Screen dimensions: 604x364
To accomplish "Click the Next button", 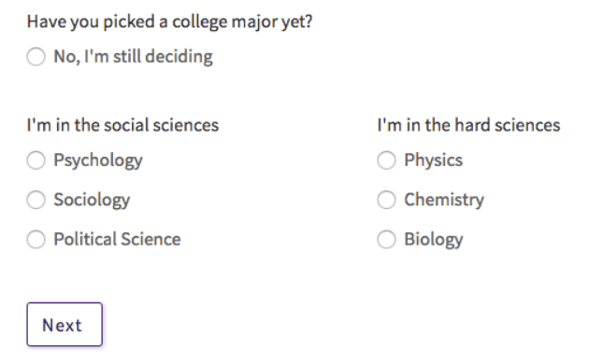I will click(65, 324).
